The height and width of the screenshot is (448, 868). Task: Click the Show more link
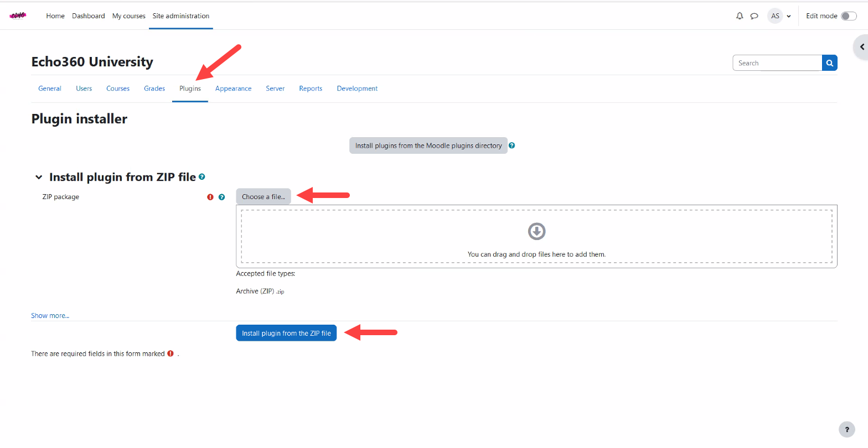coord(50,316)
